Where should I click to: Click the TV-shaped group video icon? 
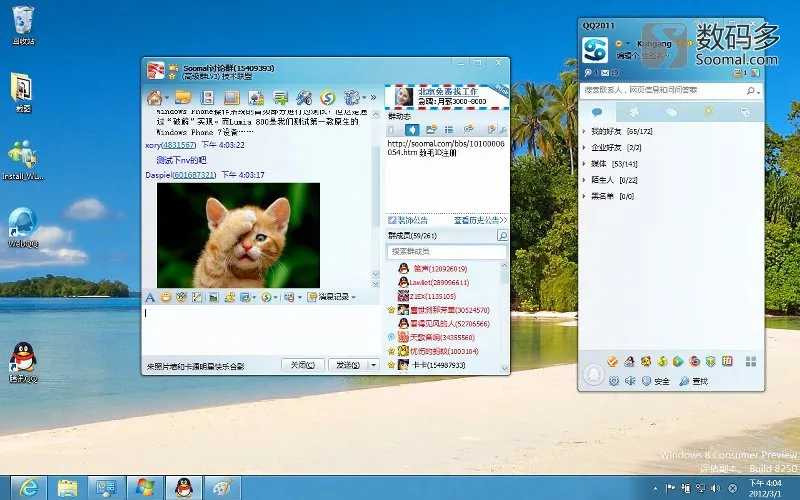tap(231, 97)
